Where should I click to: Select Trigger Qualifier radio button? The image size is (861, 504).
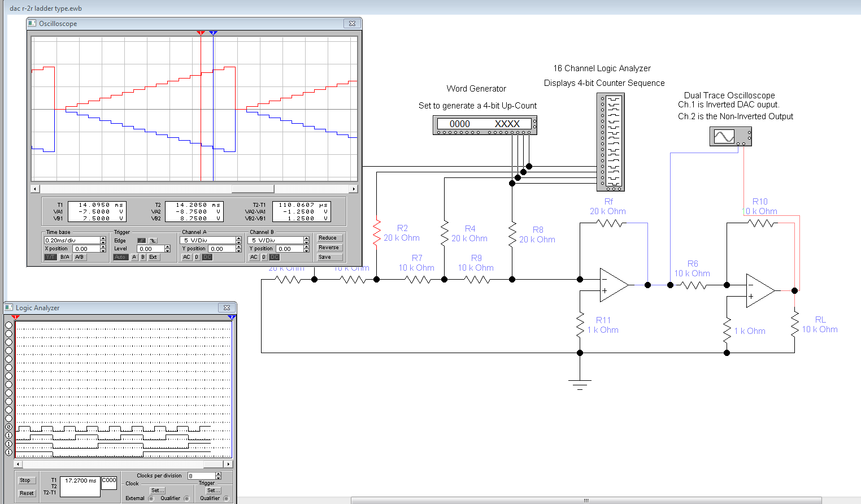point(226,498)
